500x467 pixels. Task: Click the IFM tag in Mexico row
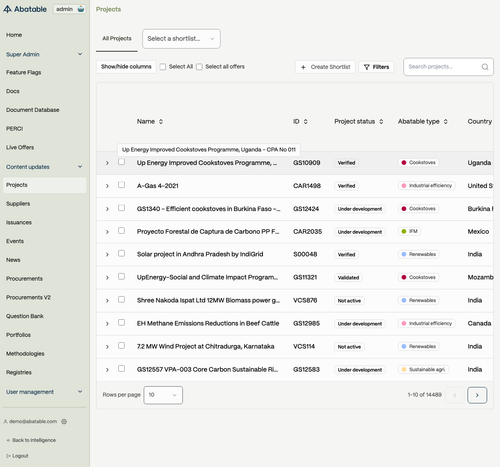[410, 231]
